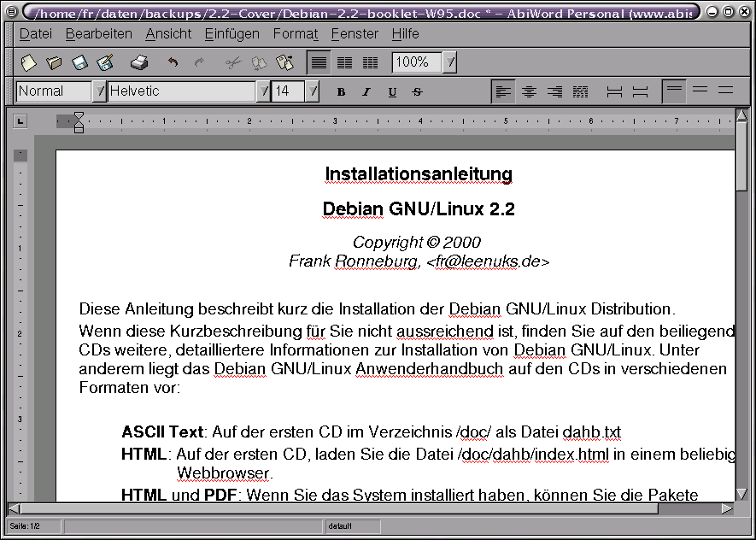Click the open folder icon in the toolbar
Viewport: 756px width, 540px height.
54,62
